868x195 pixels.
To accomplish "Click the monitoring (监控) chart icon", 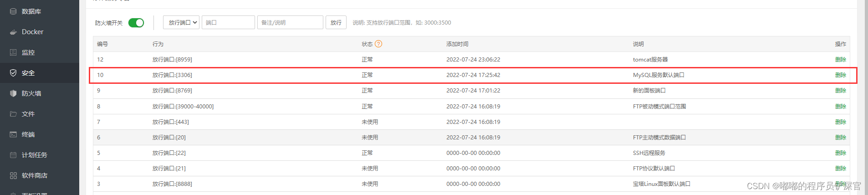I will (x=13, y=52).
